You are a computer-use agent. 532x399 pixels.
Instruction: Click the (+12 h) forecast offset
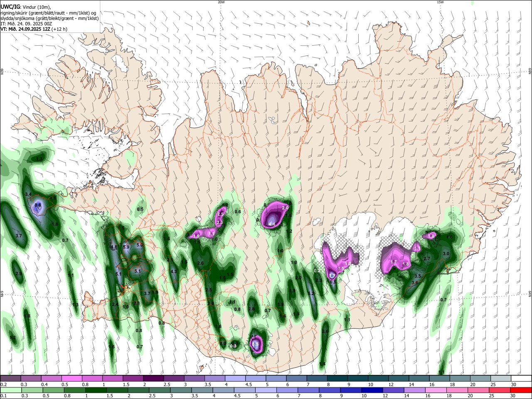pos(60,30)
